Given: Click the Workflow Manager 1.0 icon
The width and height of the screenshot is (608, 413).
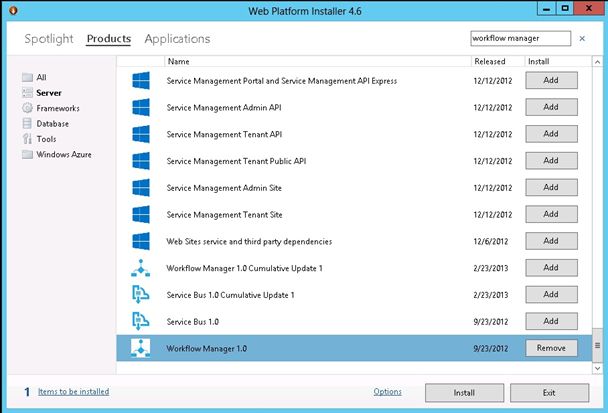Looking at the screenshot, I should point(141,348).
